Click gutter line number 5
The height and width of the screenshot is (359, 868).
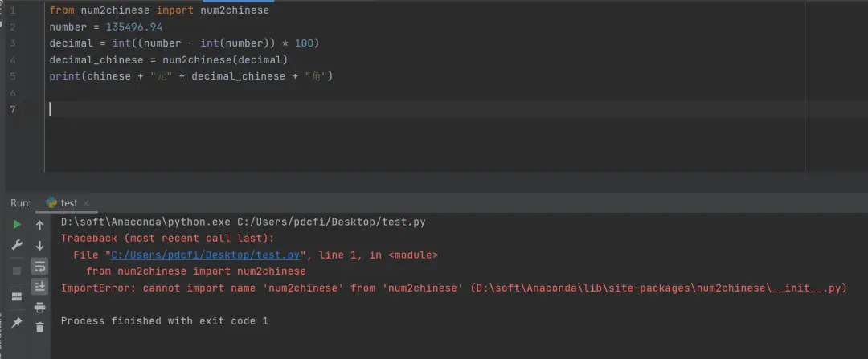[12, 76]
